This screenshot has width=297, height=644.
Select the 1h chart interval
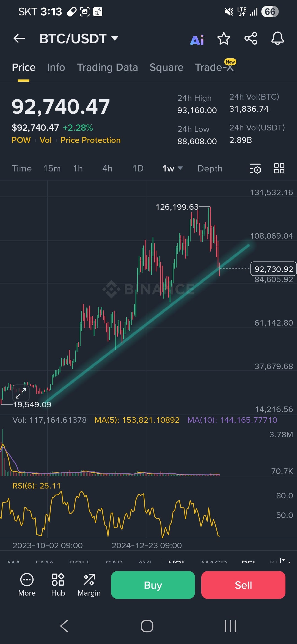point(78,168)
